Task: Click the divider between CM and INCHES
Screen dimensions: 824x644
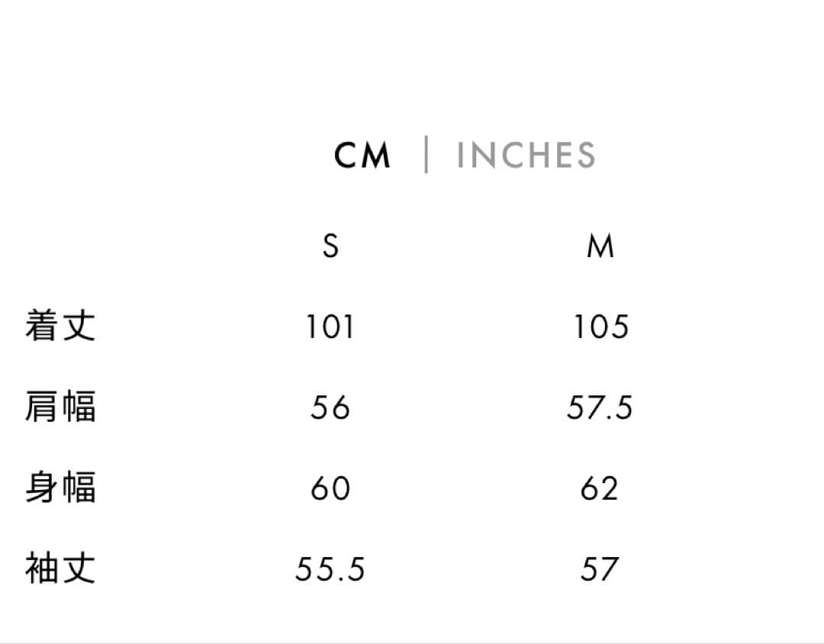Action: point(426,155)
